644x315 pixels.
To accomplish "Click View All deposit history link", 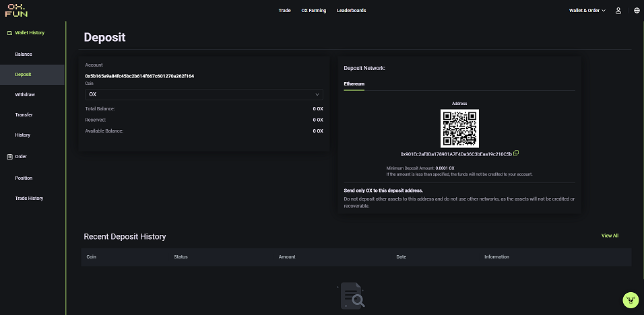I will click(610, 236).
